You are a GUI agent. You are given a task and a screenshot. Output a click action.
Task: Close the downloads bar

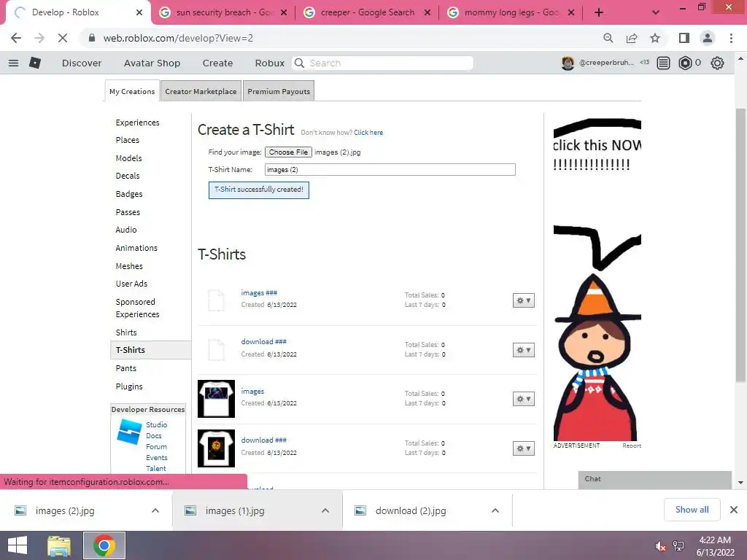734,510
